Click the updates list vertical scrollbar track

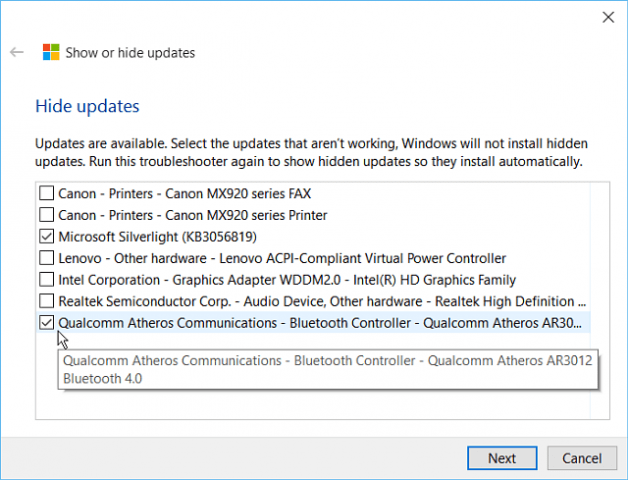point(600,301)
